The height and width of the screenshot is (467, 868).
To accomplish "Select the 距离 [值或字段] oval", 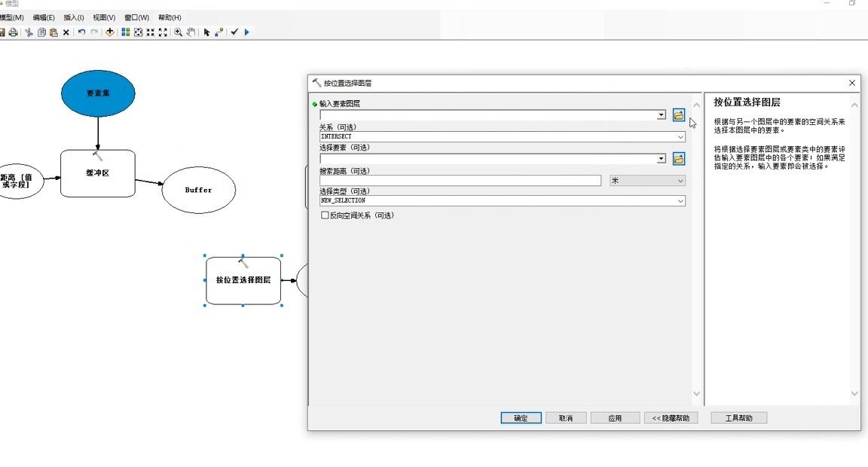I will (x=20, y=181).
